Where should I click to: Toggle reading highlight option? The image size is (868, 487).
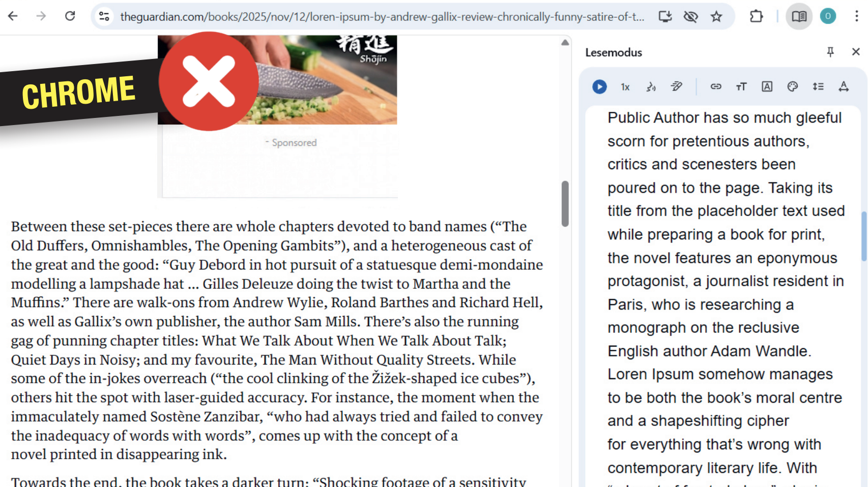pos(676,86)
